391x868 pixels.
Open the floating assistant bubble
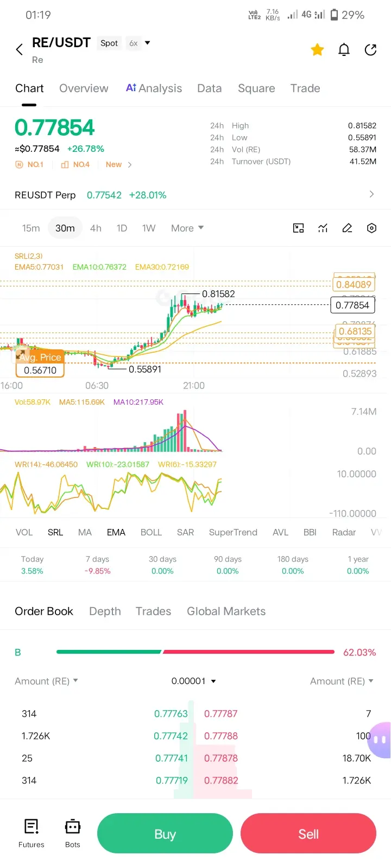point(380,739)
